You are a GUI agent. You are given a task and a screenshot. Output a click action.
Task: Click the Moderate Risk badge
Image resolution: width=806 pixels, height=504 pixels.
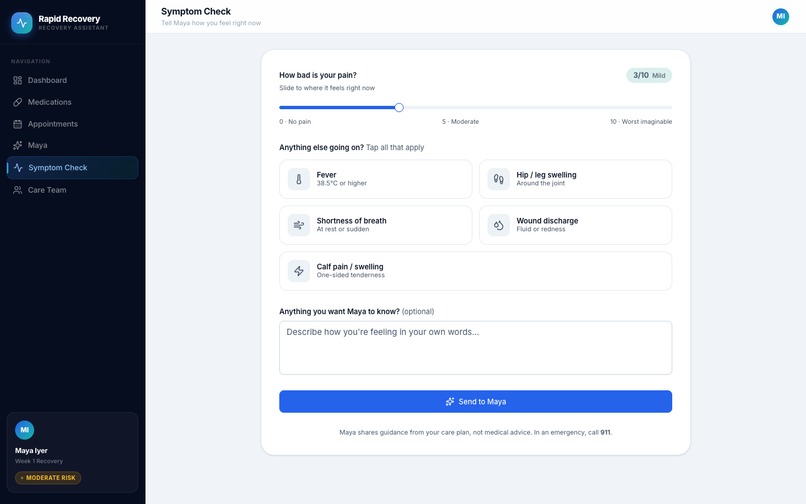[x=48, y=478]
